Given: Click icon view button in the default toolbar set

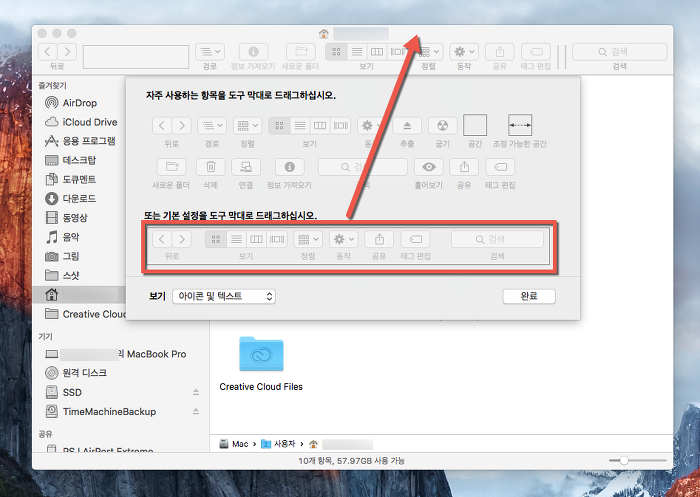Looking at the screenshot, I should pos(216,239).
